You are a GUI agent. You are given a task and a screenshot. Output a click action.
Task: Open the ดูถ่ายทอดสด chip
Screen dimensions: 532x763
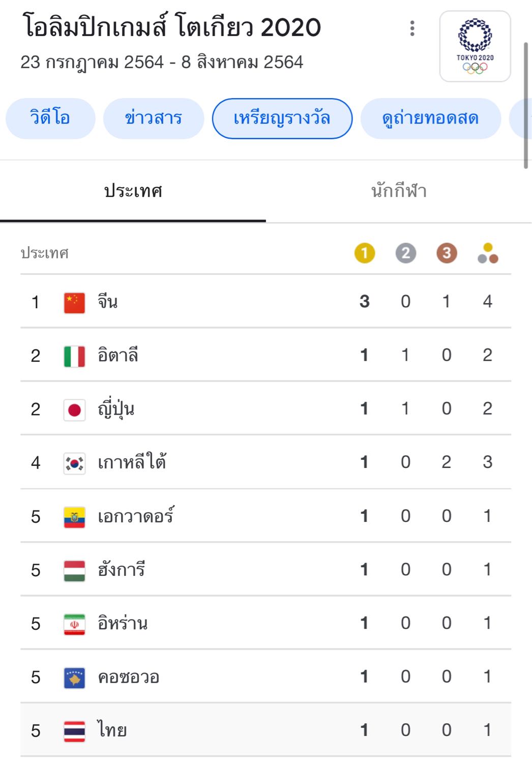(x=430, y=119)
